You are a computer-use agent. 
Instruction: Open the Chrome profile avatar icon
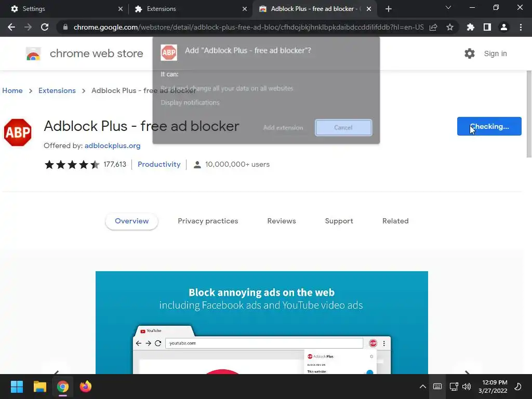(x=504, y=27)
